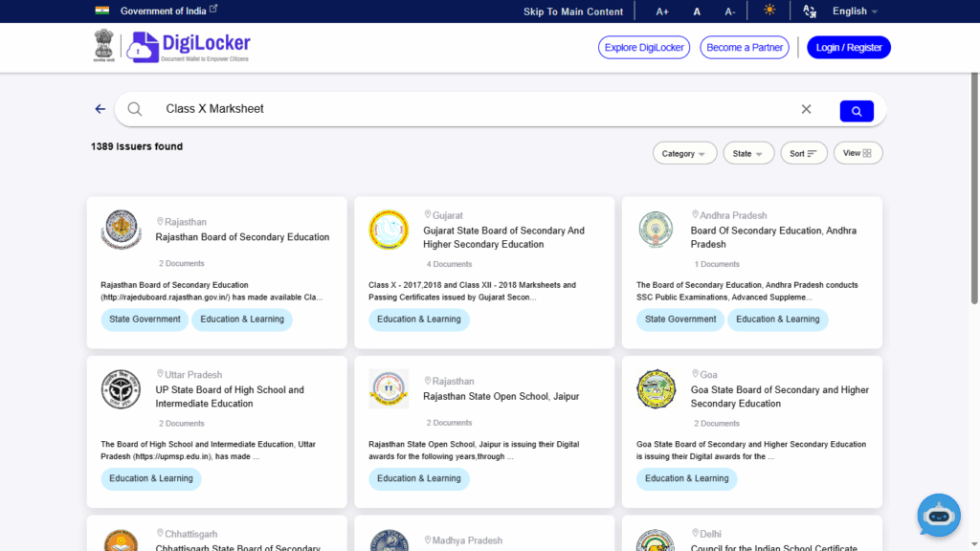Click the India flag icon
Viewport: 980px width, 551px height.
(x=101, y=11)
